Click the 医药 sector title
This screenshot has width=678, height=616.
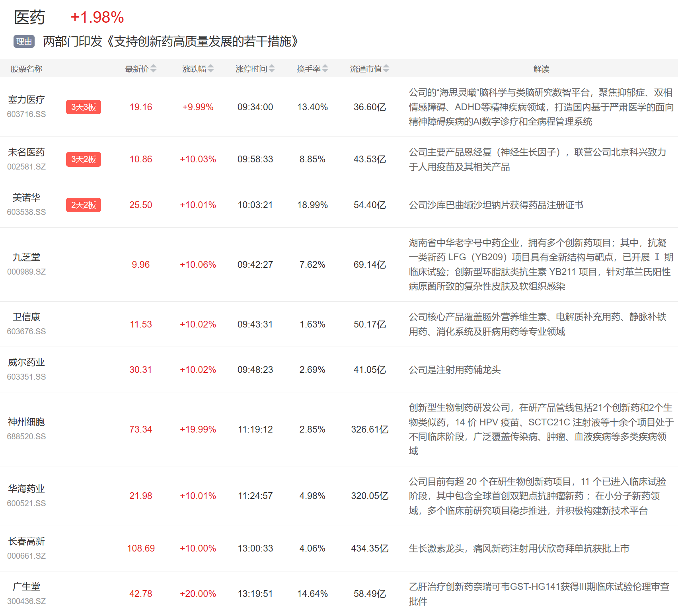coord(29,18)
